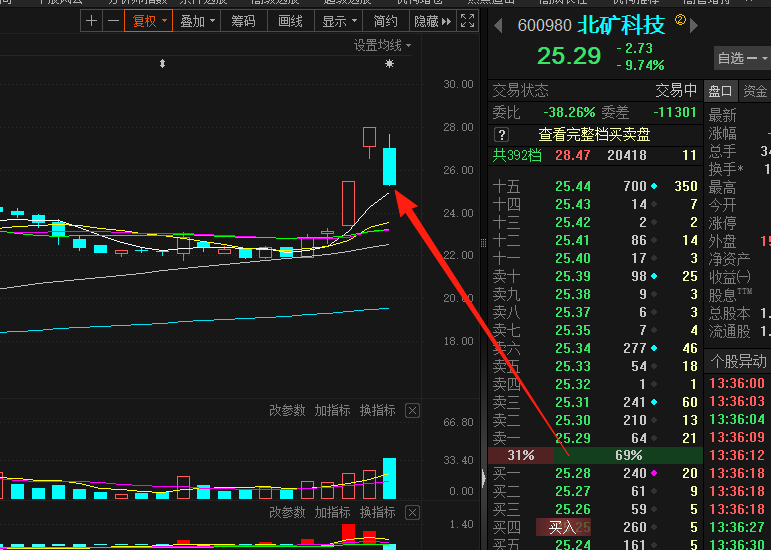Switch to 简约 view

385,21
